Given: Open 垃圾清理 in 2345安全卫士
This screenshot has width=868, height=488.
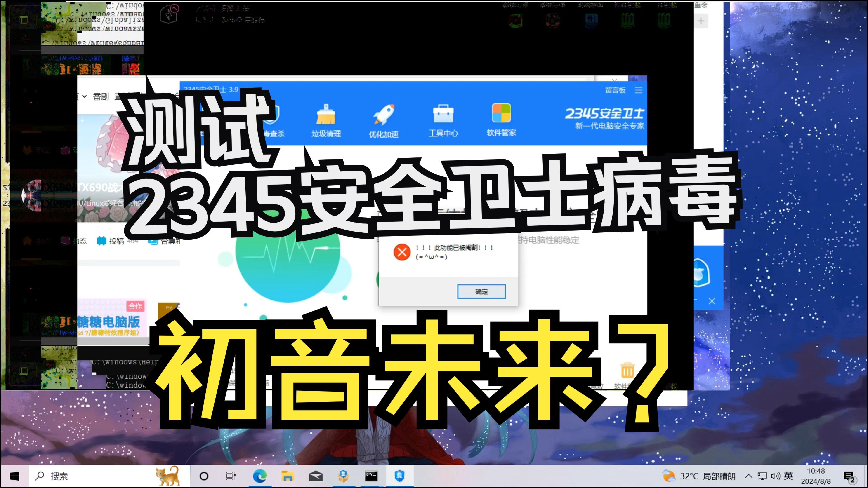Looking at the screenshot, I should tap(326, 121).
